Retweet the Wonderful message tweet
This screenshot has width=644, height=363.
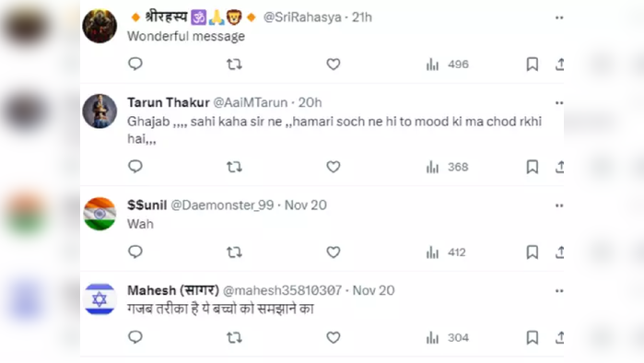pos(234,64)
